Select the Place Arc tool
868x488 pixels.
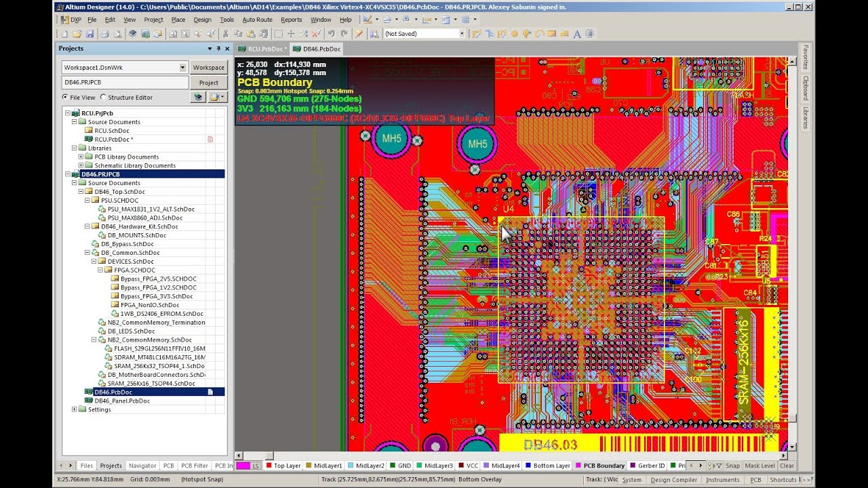[540, 34]
